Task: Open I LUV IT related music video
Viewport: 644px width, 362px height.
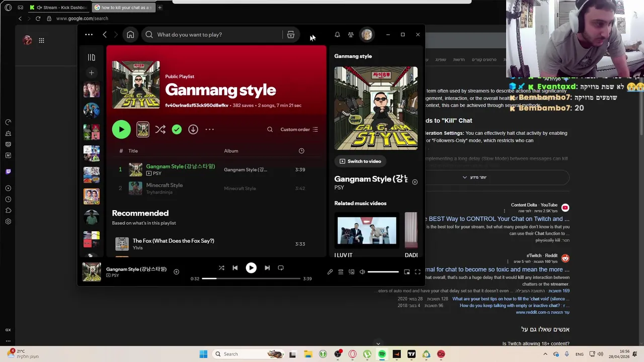Action: (x=367, y=231)
